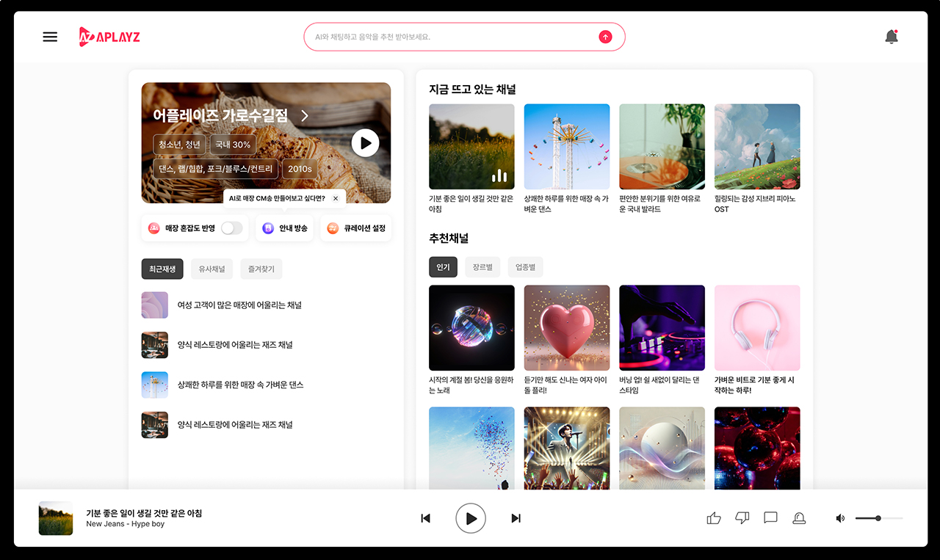
Task: Select the 장르별 recommendation tab
Action: click(x=482, y=267)
